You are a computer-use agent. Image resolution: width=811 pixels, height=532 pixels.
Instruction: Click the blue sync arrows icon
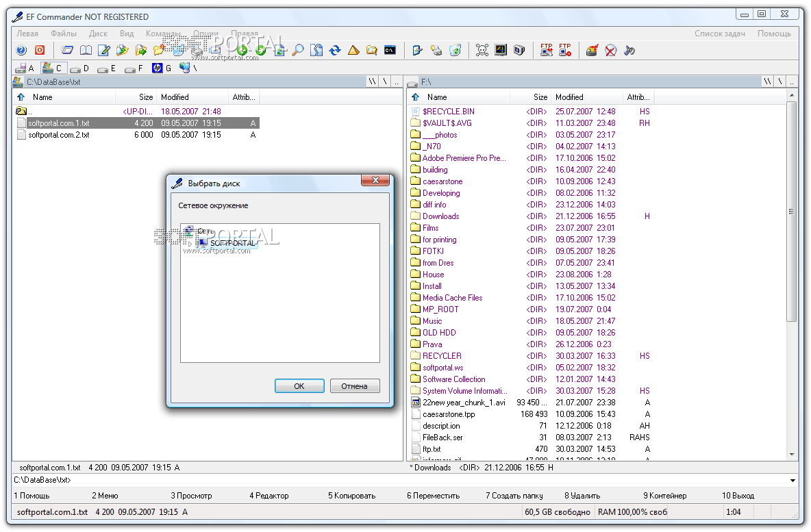coord(335,50)
